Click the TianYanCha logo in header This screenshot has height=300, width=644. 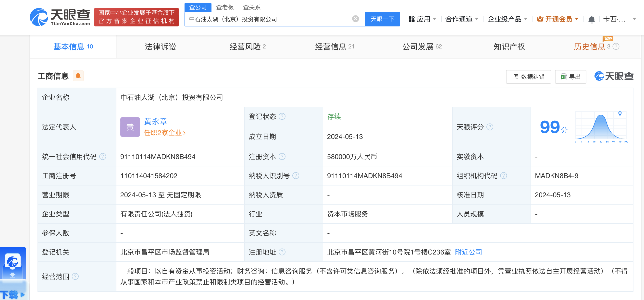coord(60,17)
